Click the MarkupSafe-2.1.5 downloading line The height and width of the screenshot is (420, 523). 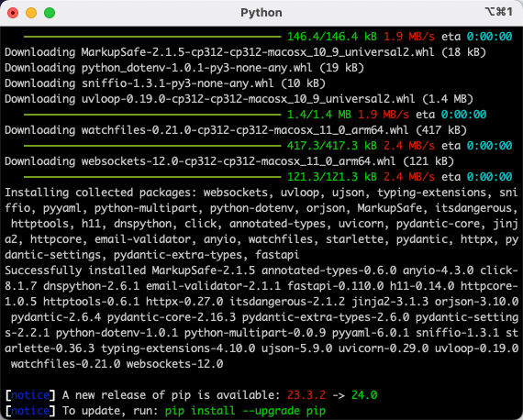(x=245, y=52)
